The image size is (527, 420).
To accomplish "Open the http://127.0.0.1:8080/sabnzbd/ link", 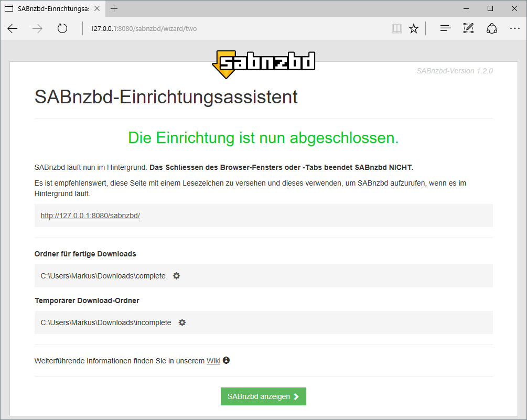I will 90,216.
